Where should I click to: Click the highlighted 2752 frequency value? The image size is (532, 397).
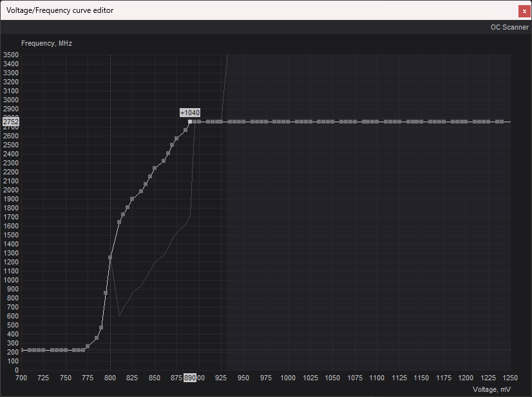(11, 122)
